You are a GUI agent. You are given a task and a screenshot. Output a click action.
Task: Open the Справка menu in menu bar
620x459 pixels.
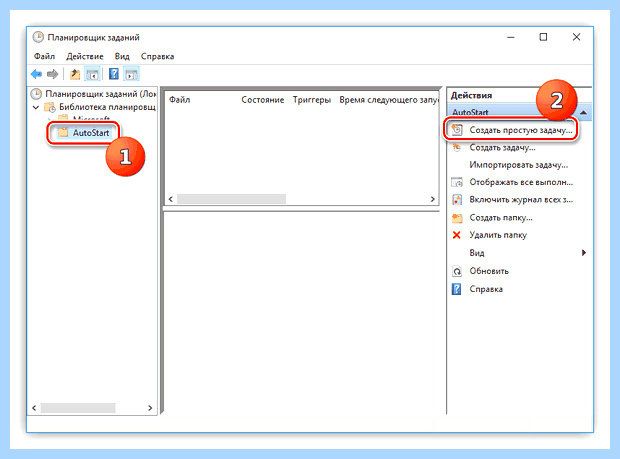coord(157,56)
